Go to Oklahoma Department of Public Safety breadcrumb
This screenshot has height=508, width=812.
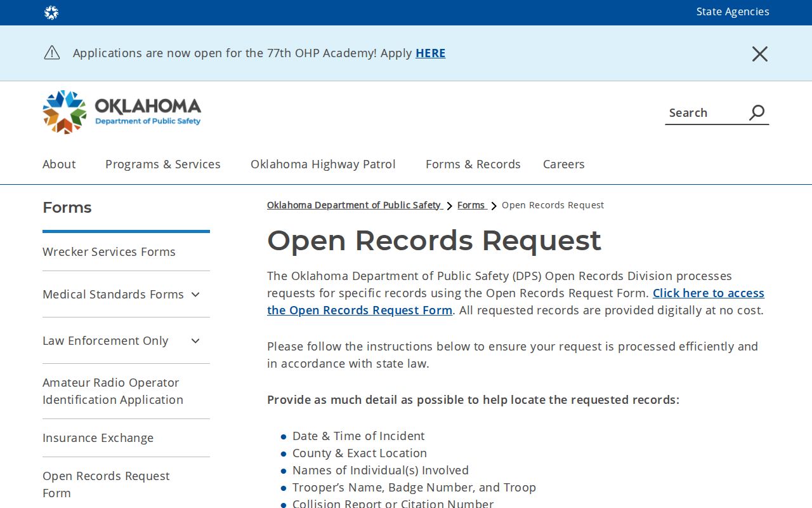(x=354, y=205)
